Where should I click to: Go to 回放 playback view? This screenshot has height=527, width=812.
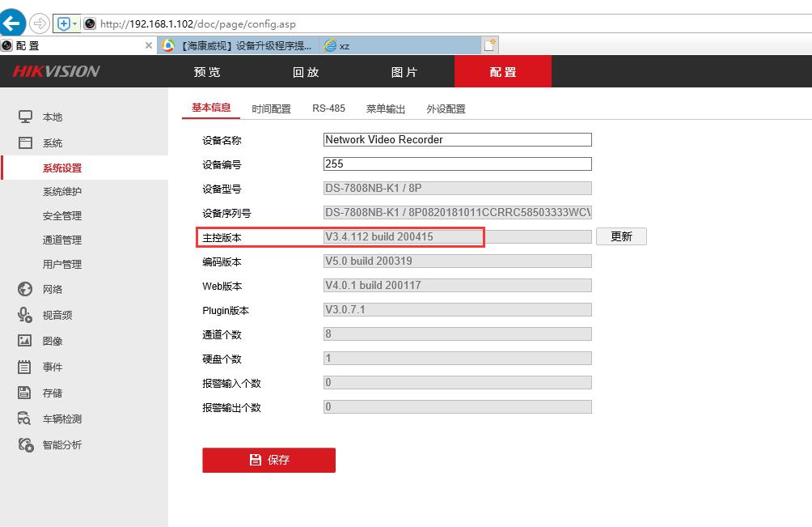pyautogui.click(x=305, y=71)
